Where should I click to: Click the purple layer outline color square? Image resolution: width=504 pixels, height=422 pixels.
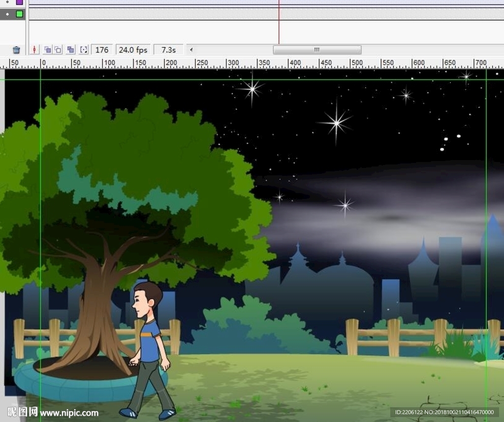[x=20, y=2]
